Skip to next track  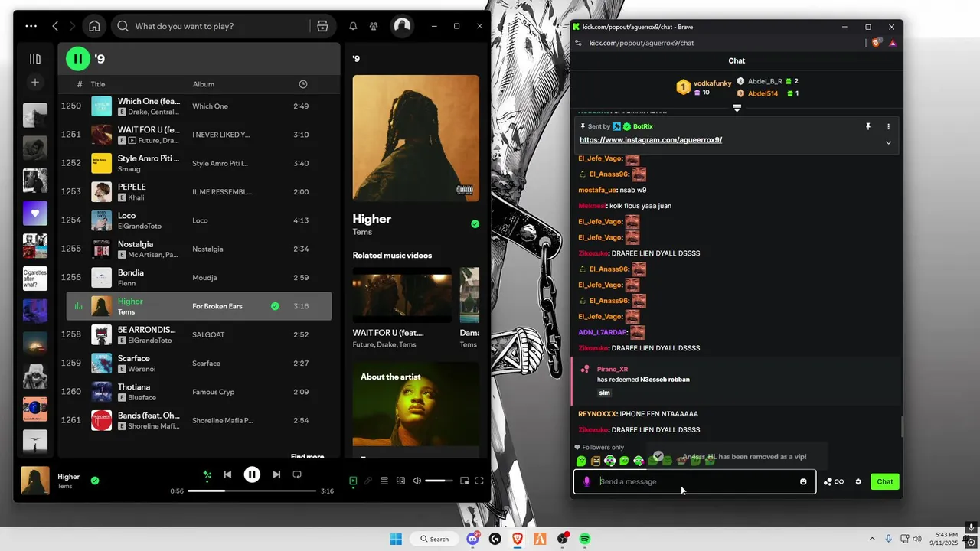[276, 474]
